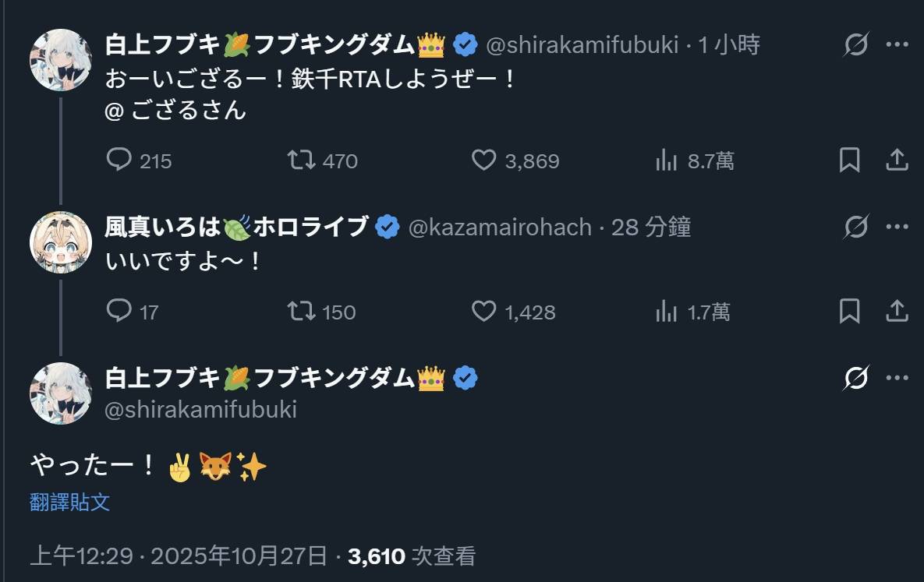Open more options on 風真いろは reply
The width and height of the screenshot is (924, 582).
pyautogui.click(x=897, y=228)
